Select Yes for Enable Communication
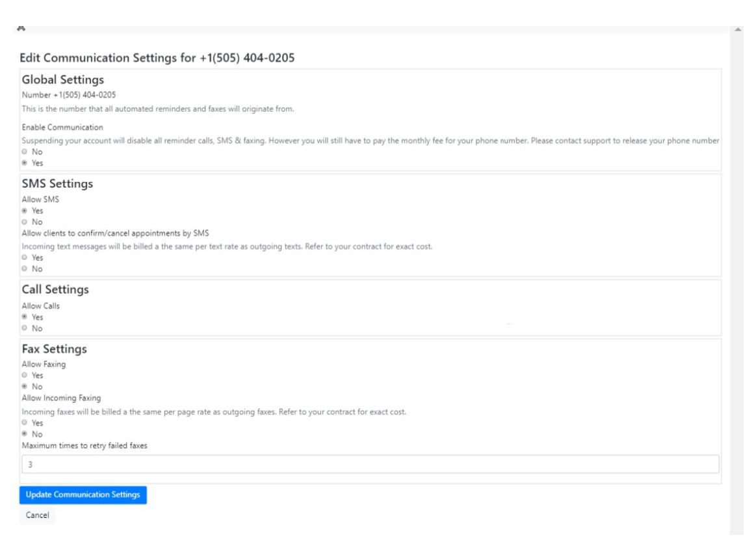Viewport: 756px width, 544px height. tap(25, 163)
